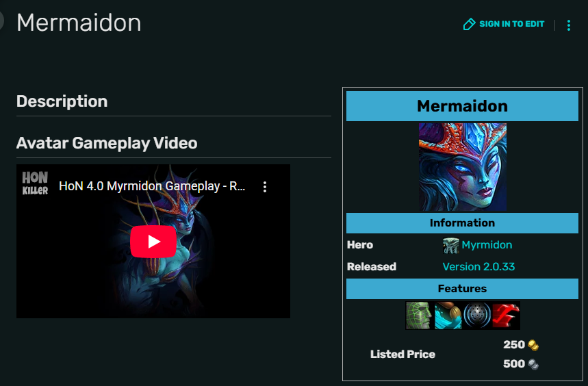Play the Myrmidon gameplay YouTube video
The width and height of the screenshot is (588, 386).
coord(153,242)
